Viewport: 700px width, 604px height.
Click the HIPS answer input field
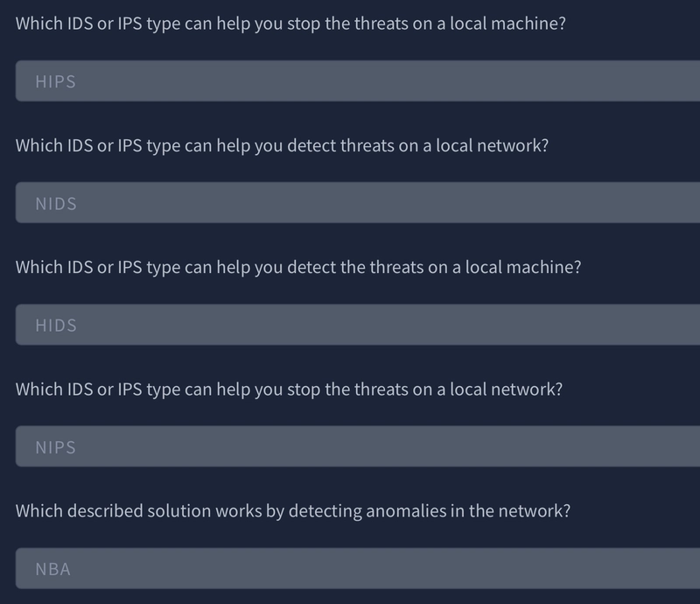[358, 81]
